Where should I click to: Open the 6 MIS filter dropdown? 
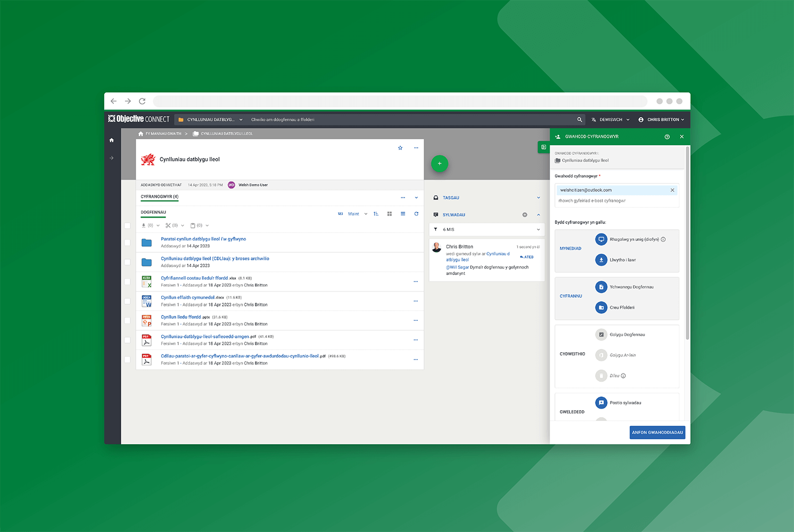[x=486, y=229]
